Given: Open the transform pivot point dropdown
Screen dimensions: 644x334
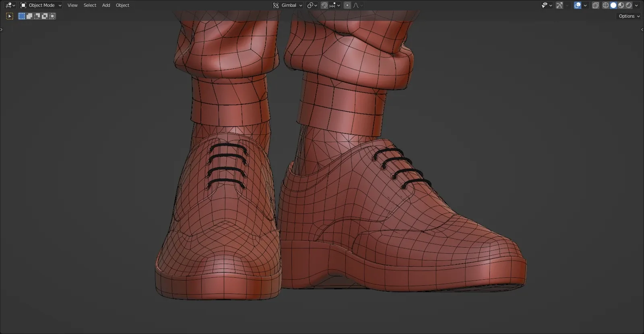Looking at the screenshot, I should 312,5.
